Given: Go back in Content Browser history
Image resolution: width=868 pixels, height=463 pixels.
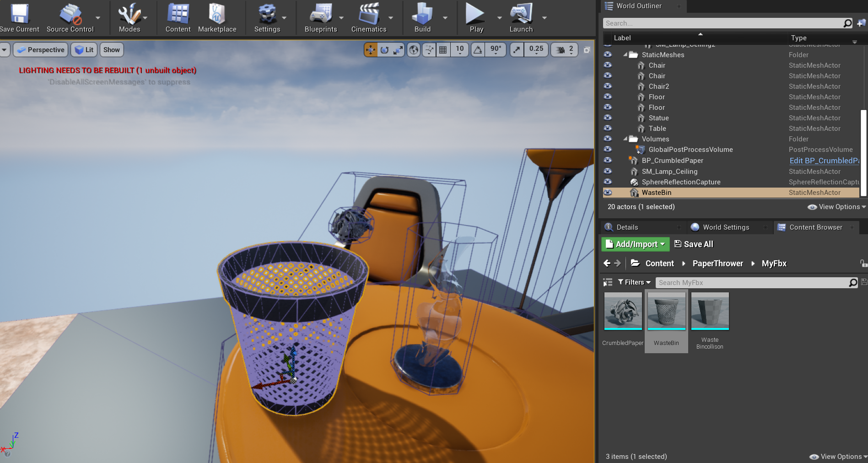Looking at the screenshot, I should (607, 264).
